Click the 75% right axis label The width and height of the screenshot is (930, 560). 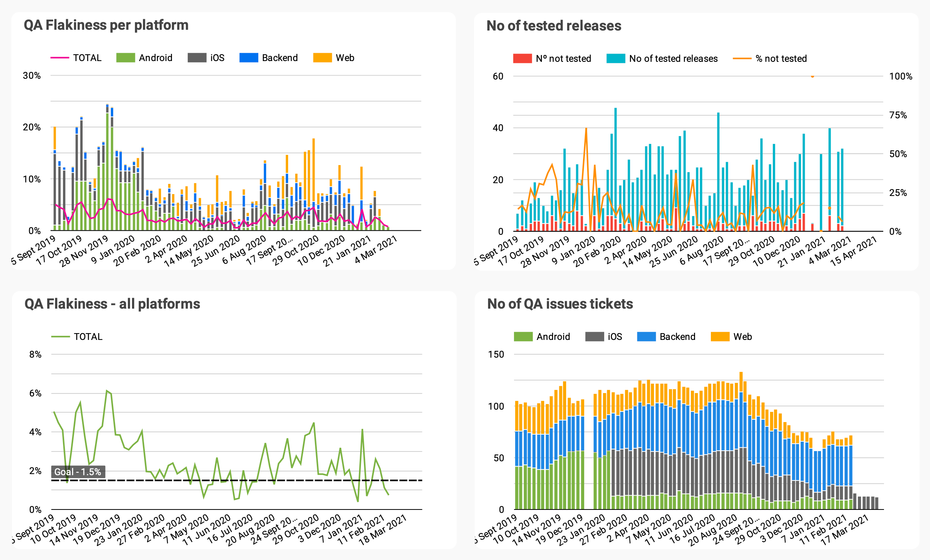point(898,115)
